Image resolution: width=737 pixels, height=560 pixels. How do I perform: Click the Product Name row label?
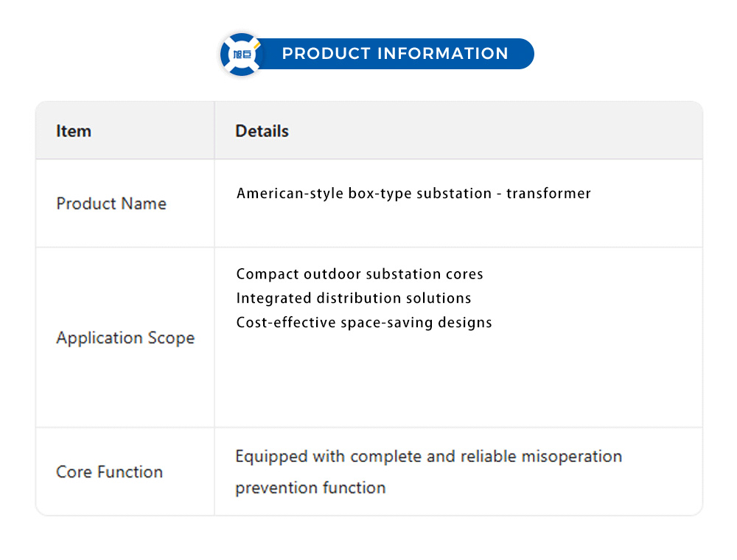[111, 203]
